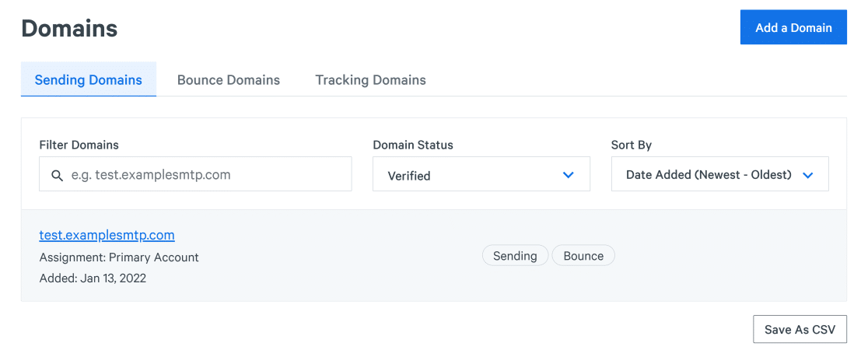The width and height of the screenshot is (868, 350).
Task: Open the Date Added (Newest - Oldest) dropdown
Action: click(x=719, y=174)
